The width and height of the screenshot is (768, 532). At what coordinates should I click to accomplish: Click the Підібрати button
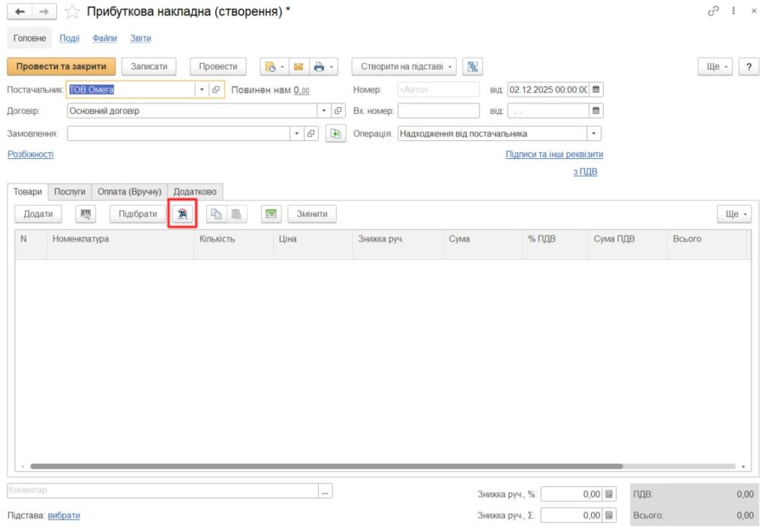(138, 214)
